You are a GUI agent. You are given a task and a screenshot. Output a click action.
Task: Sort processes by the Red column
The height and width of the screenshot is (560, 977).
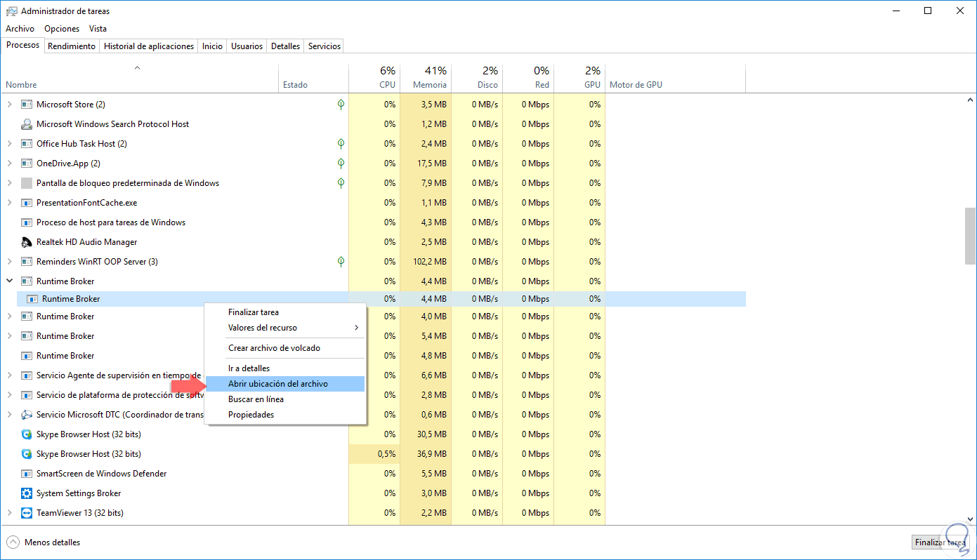click(528, 79)
